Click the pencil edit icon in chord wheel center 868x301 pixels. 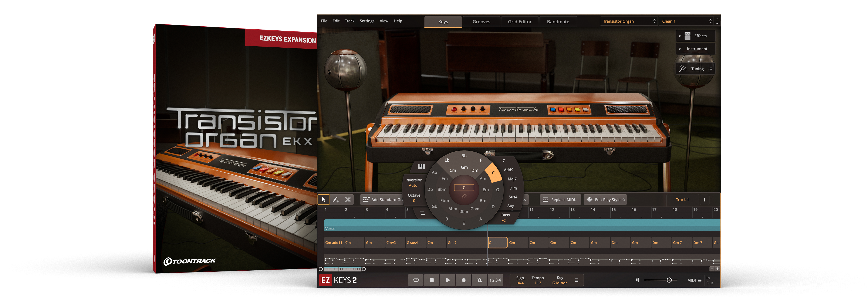pos(464,196)
